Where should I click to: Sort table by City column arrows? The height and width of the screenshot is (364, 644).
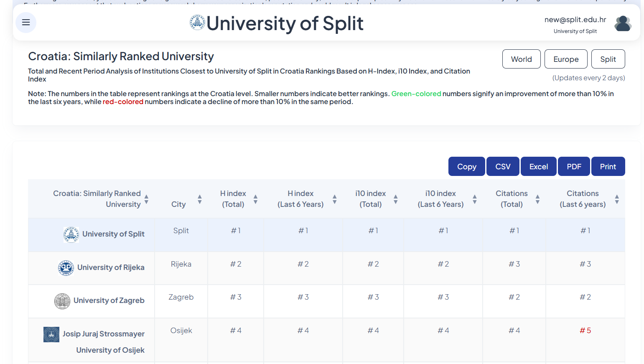(x=200, y=199)
